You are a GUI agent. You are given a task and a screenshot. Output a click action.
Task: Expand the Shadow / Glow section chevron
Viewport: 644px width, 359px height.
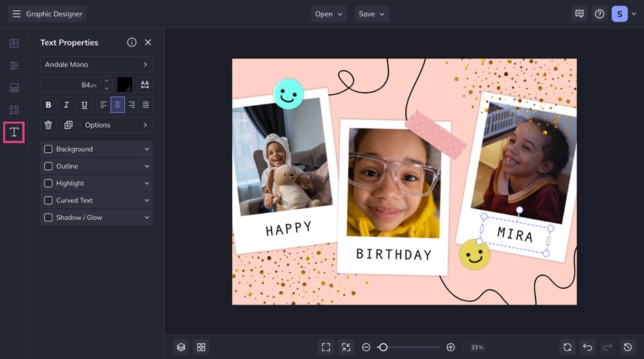click(x=147, y=218)
